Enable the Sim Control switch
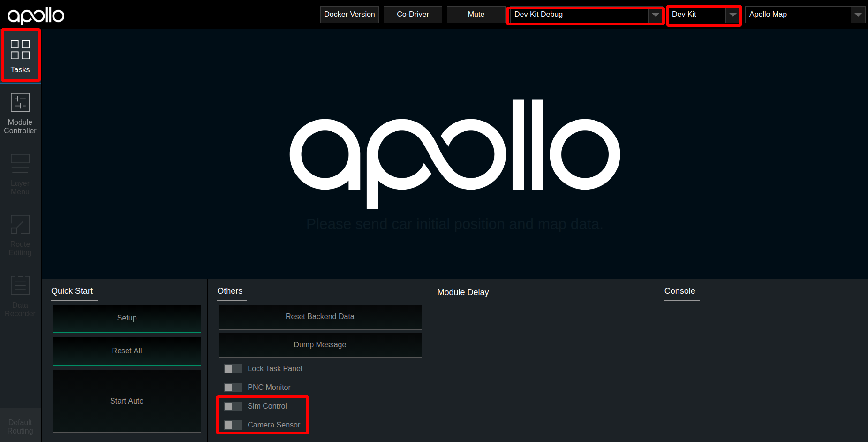Image resolution: width=868 pixels, height=442 pixels. click(233, 406)
